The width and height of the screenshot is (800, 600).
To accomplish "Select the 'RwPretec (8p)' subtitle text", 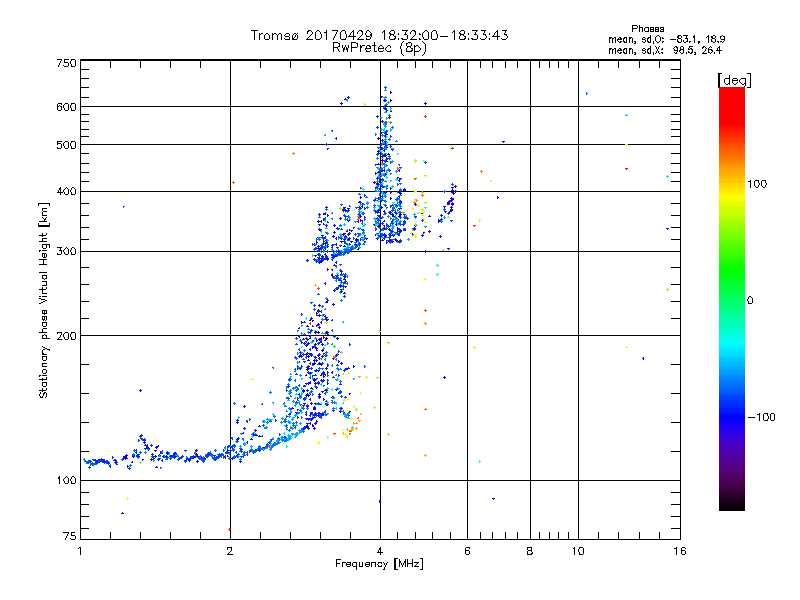I will pyautogui.click(x=379, y=48).
